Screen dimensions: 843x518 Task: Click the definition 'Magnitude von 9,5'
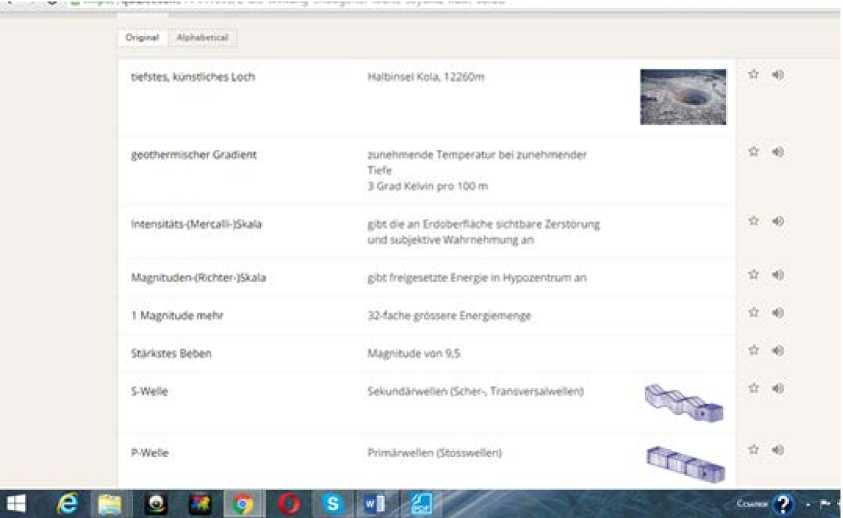coord(413,353)
